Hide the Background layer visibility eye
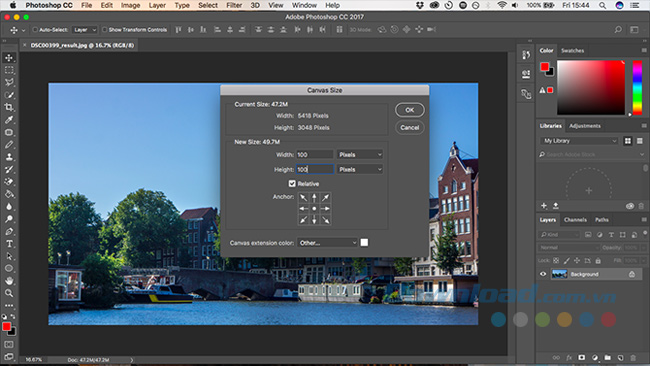 543,274
